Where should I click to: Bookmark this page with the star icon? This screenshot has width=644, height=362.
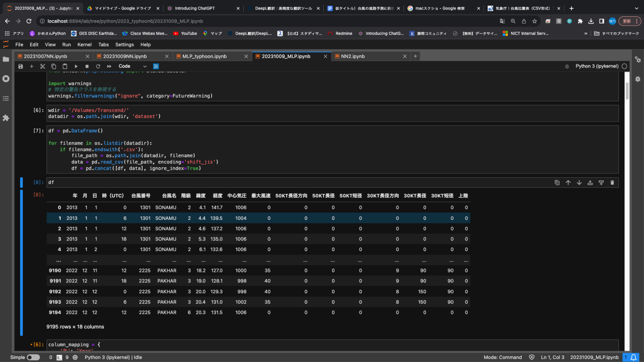535,21
